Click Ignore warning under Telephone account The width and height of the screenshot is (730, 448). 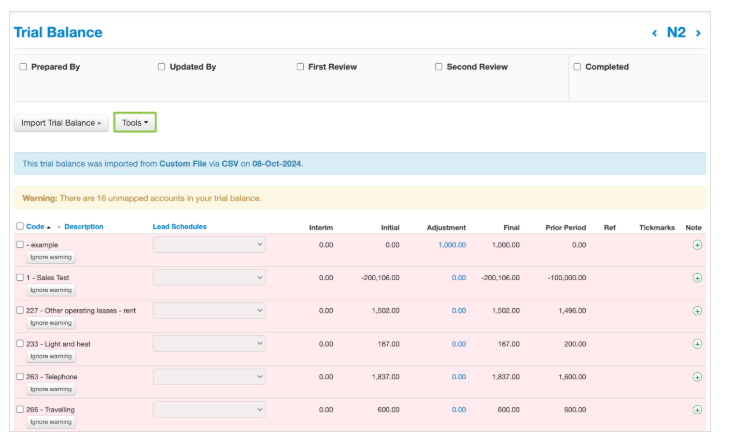coord(50,389)
